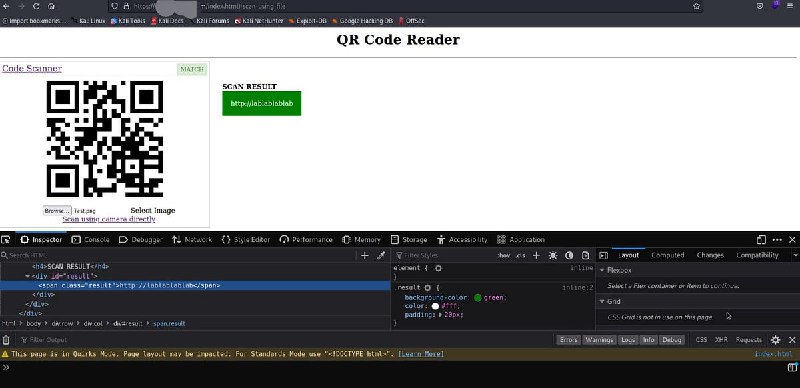Toggle Debug console filter

tap(671, 340)
